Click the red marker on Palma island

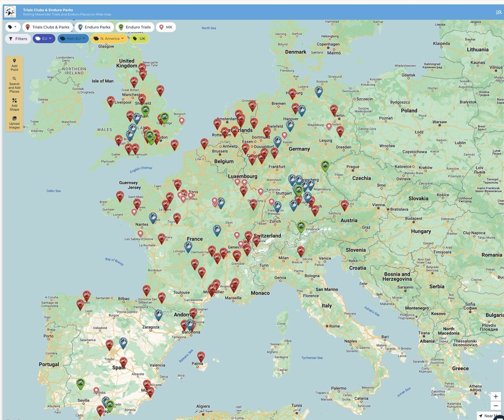tap(201, 357)
